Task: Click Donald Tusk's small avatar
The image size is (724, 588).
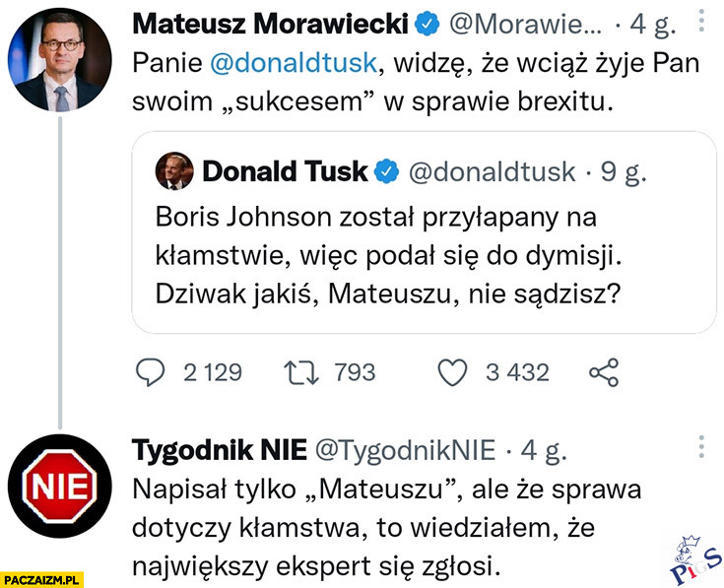Action: [173, 171]
